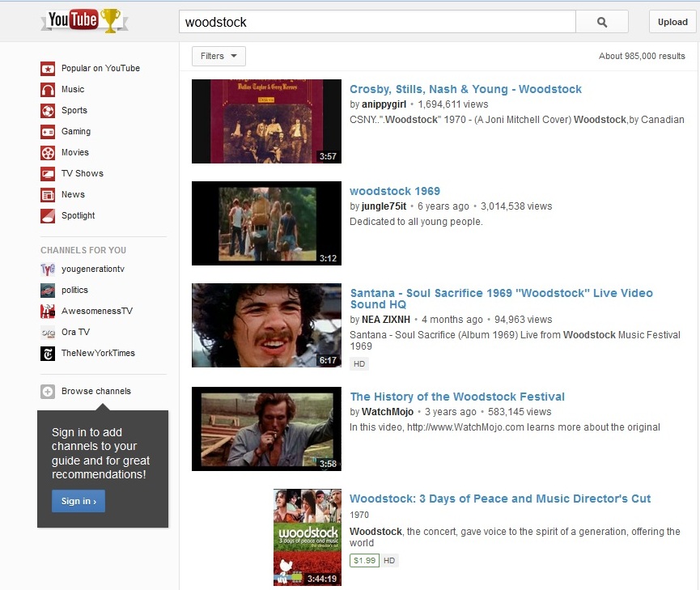Click the Gaming sidebar icon

tap(47, 131)
